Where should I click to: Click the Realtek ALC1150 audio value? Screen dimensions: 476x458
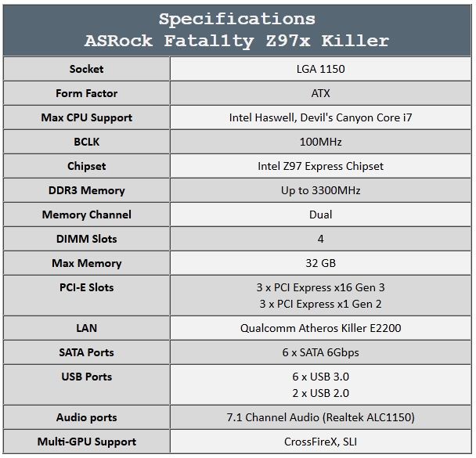tap(320, 417)
